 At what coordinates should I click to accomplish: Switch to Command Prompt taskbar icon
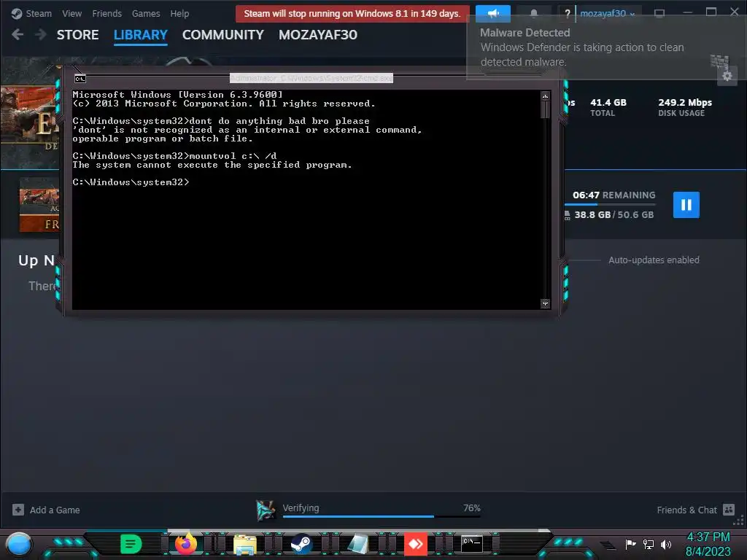click(472, 543)
